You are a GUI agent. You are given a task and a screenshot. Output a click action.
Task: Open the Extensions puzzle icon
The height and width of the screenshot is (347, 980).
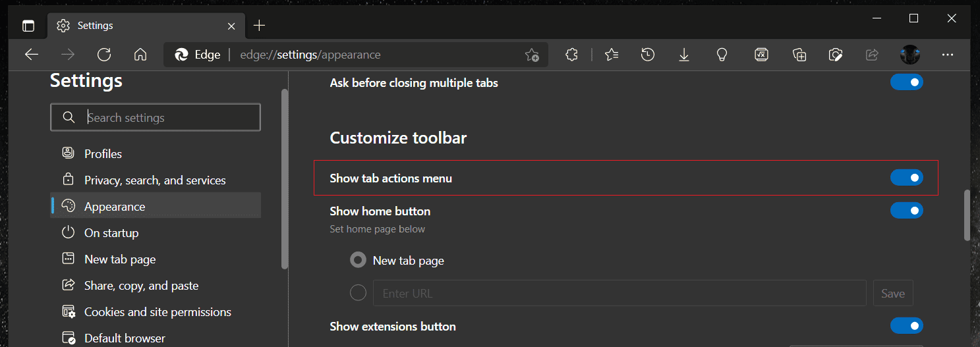tap(571, 55)
